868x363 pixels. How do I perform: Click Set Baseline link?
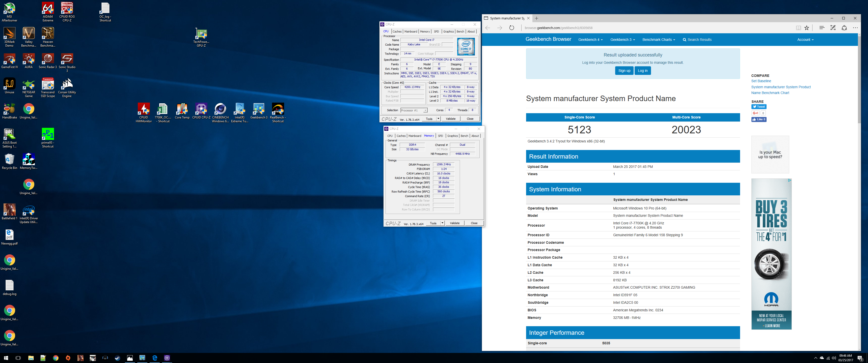761,81
